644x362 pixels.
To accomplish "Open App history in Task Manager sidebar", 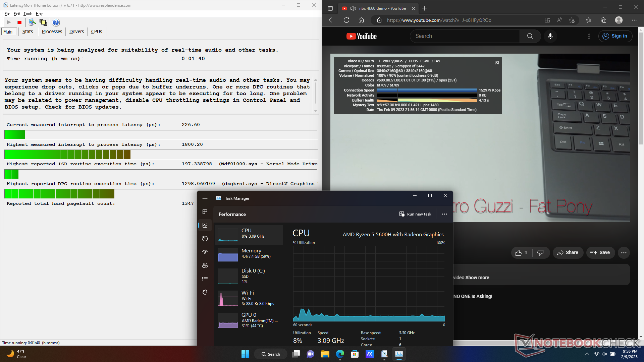I will click(x=205, y=239).
